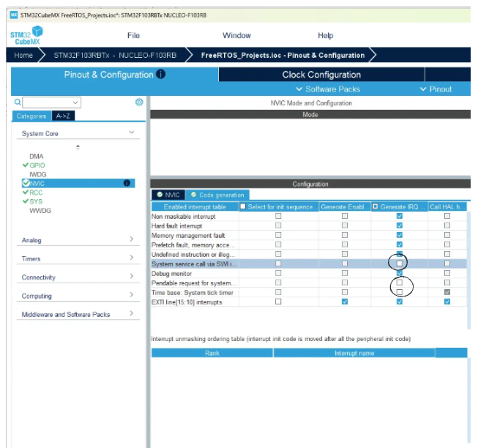
Task: Open the Code generation tab
Action: [x=217, y=195]
